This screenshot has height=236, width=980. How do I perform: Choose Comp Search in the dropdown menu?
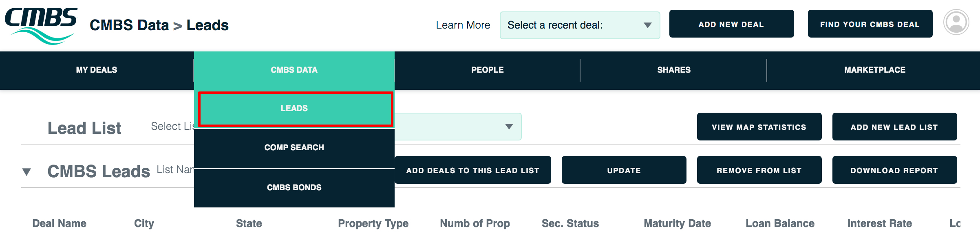tap(294, 148)
